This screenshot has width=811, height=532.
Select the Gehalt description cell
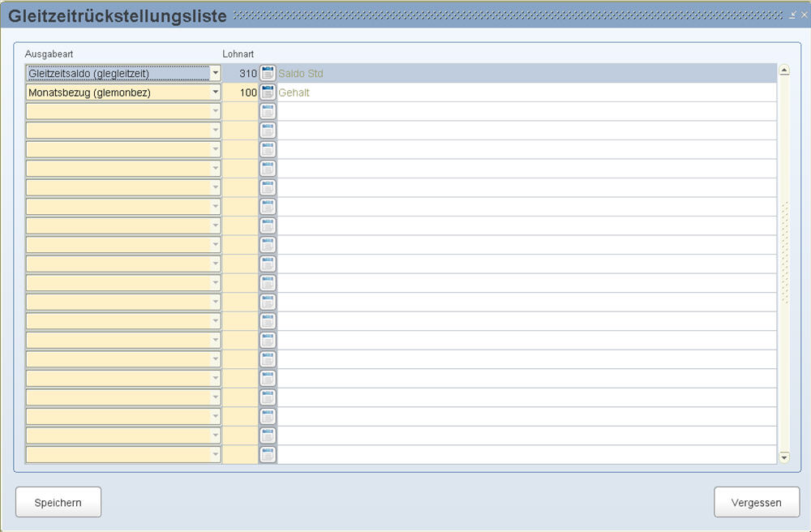tap(526, 92)
